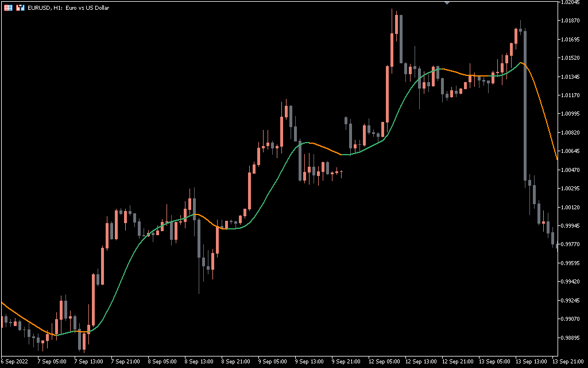
Task: Pick the 0.98895 price axis value
Action: [571, 338]
